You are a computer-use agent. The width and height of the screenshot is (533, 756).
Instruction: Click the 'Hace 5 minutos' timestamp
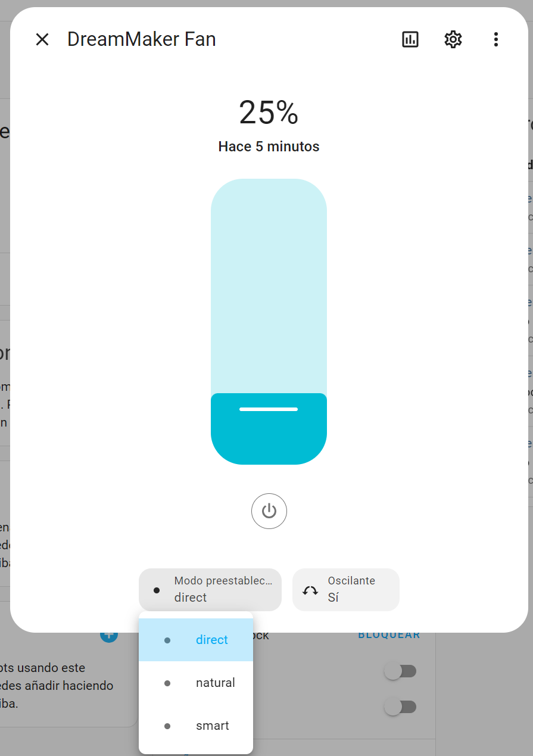(269, 147)
